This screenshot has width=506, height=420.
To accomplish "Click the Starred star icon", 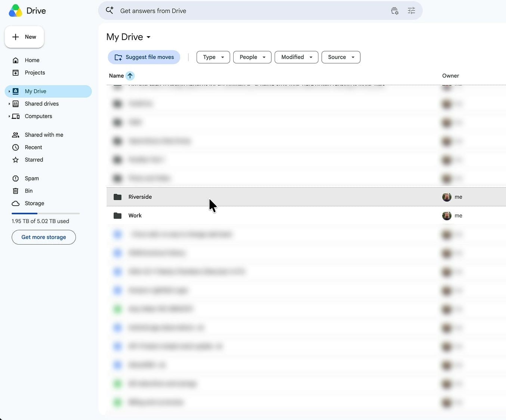I will click(x=16, y=160).
